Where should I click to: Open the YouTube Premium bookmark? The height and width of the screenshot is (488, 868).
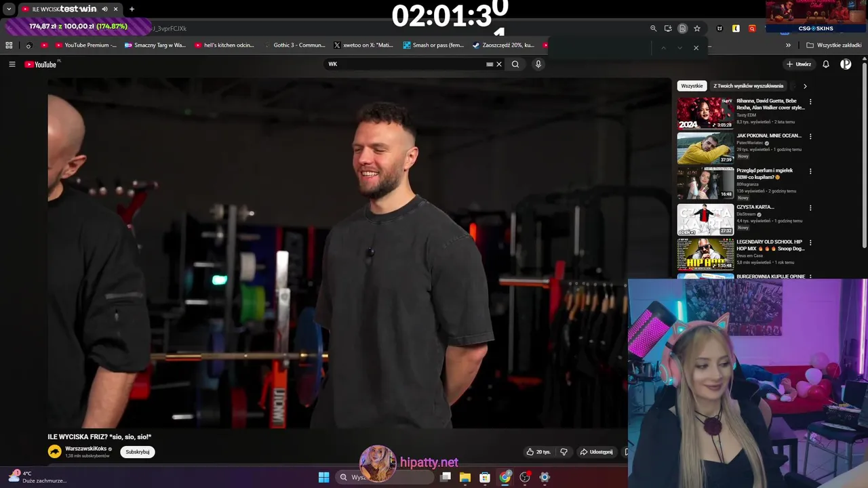tap(85, 45)
